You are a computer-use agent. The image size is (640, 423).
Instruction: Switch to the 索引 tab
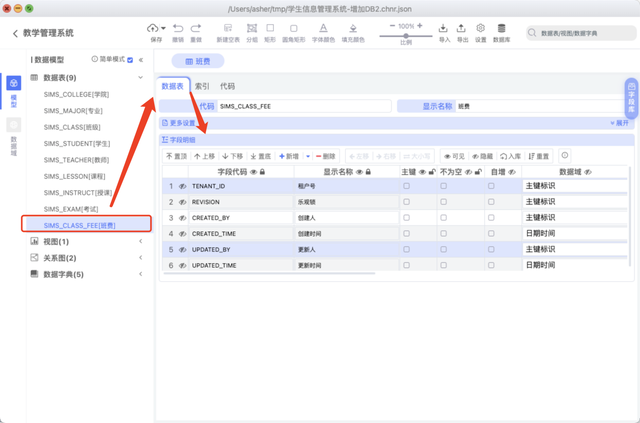point(202,86)
